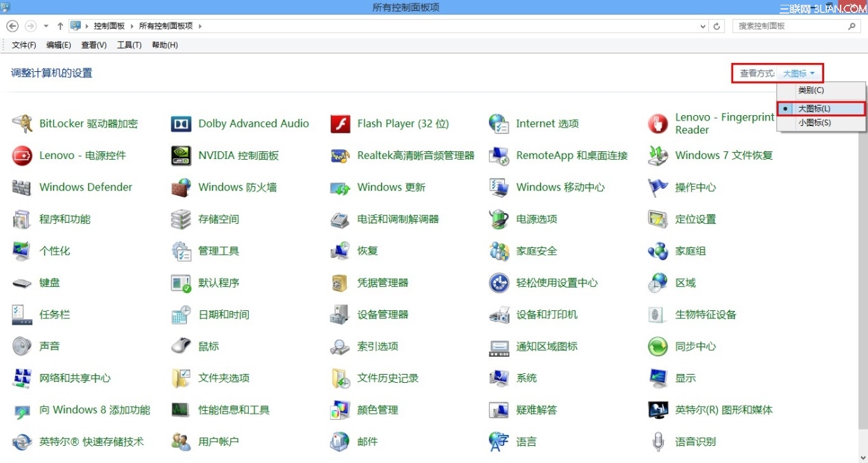Open the 键盘 keyboard icon
This screenshot has height=463, width=868.
click(x=22, y=283)
